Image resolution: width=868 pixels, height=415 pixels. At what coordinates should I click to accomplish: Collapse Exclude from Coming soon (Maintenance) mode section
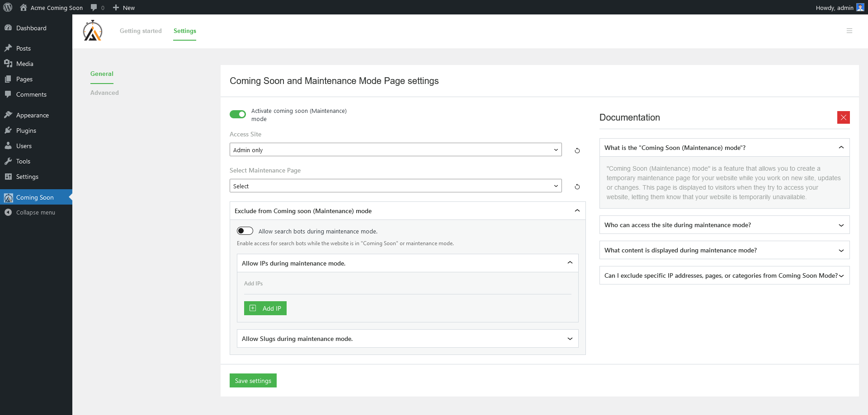click(408, 211)
